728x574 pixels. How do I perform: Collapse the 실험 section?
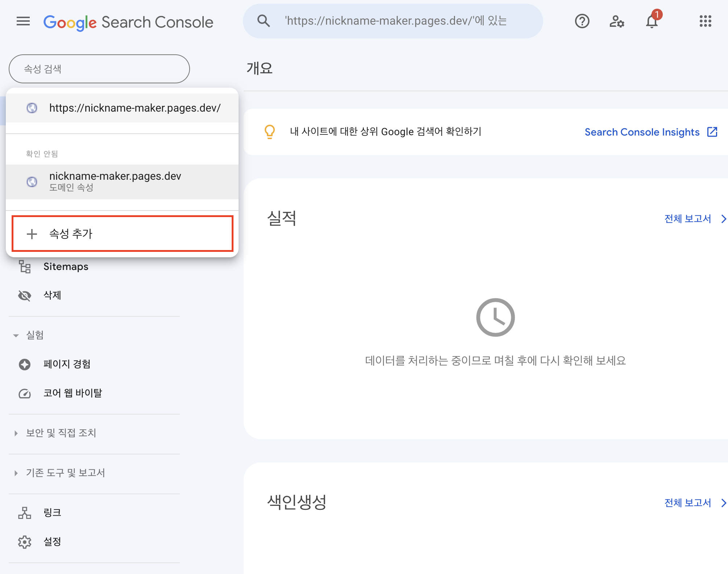pos(16,336)
